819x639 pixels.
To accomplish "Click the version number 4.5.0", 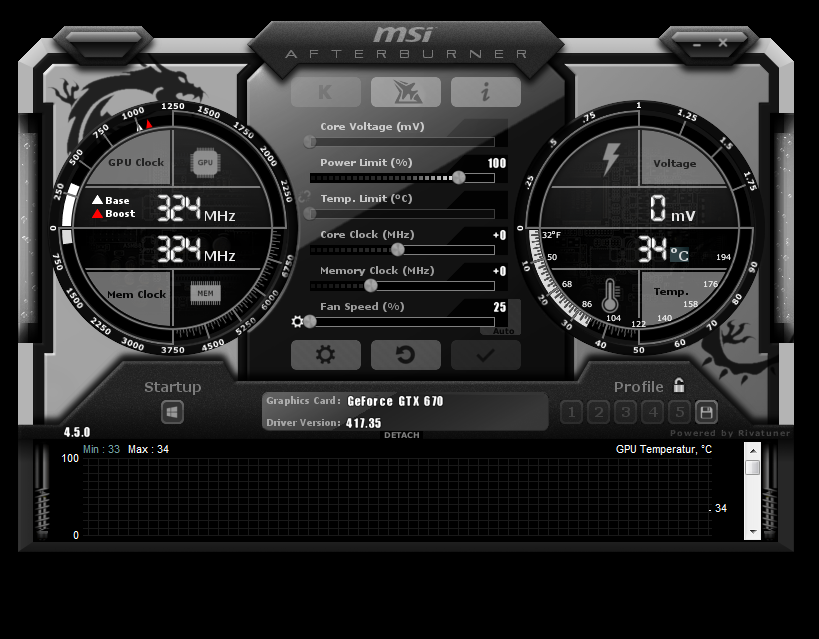I will (77, 432).
